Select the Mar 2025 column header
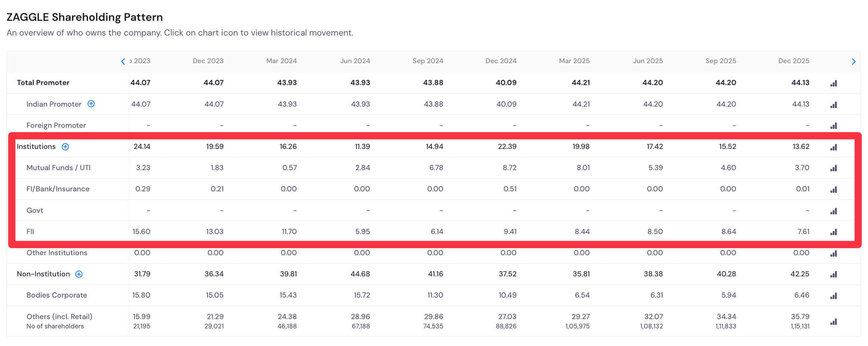The width and height of the screenshot is (868, 346). (x=574, y=61)
